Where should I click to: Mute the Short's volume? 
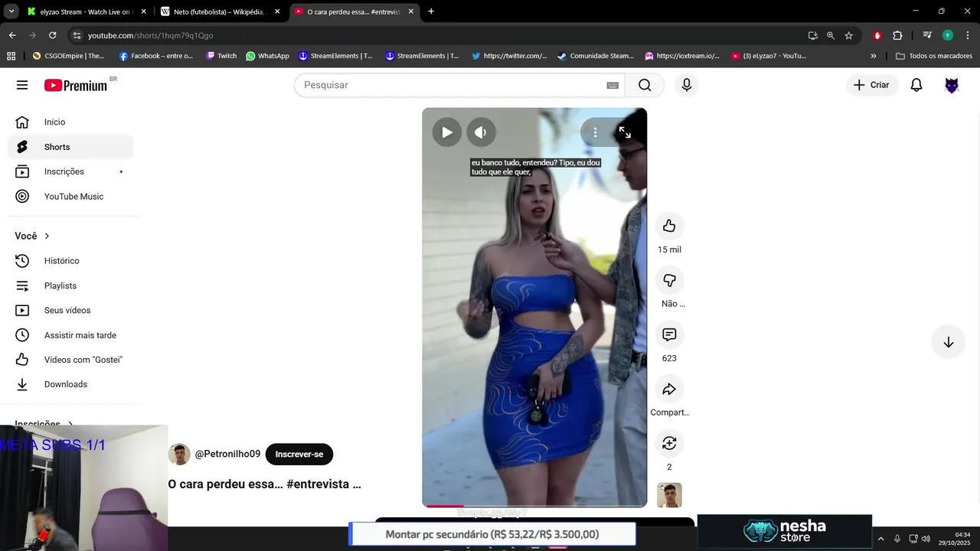tap(481, 132)
